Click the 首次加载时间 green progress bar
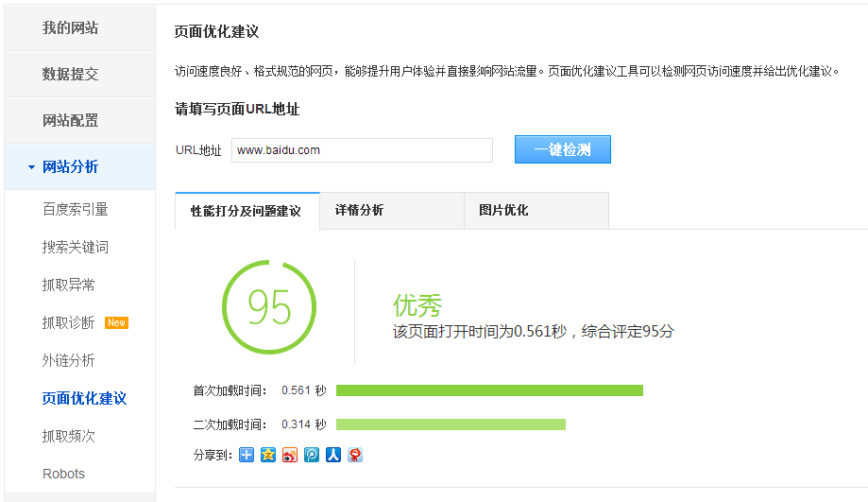 pyautogui.click(x=489, y=390)
